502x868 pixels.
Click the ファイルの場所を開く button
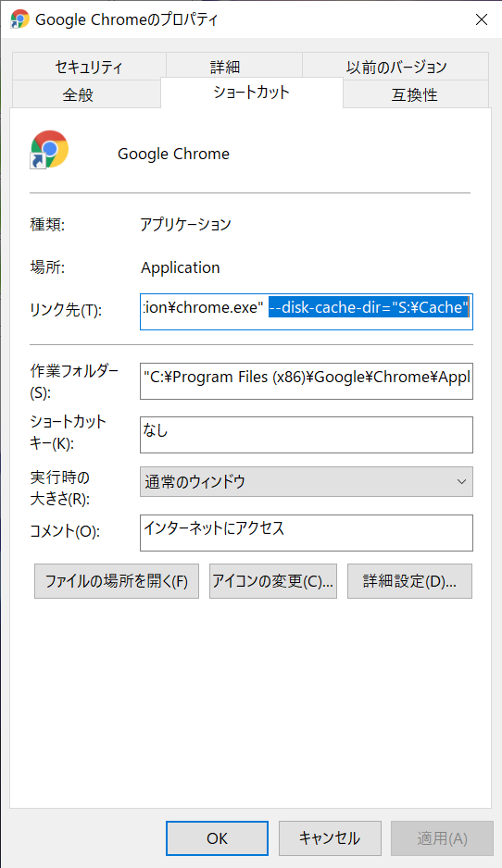(x=117, y=581)
